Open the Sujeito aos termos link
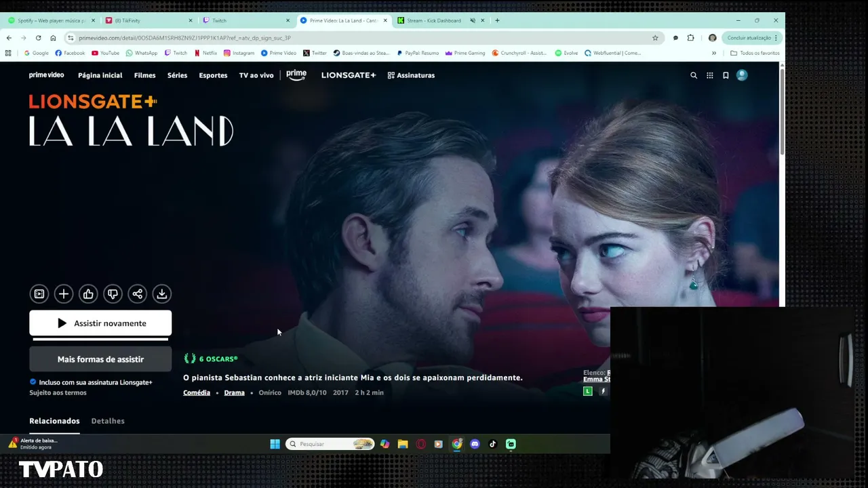 [58, 392]
